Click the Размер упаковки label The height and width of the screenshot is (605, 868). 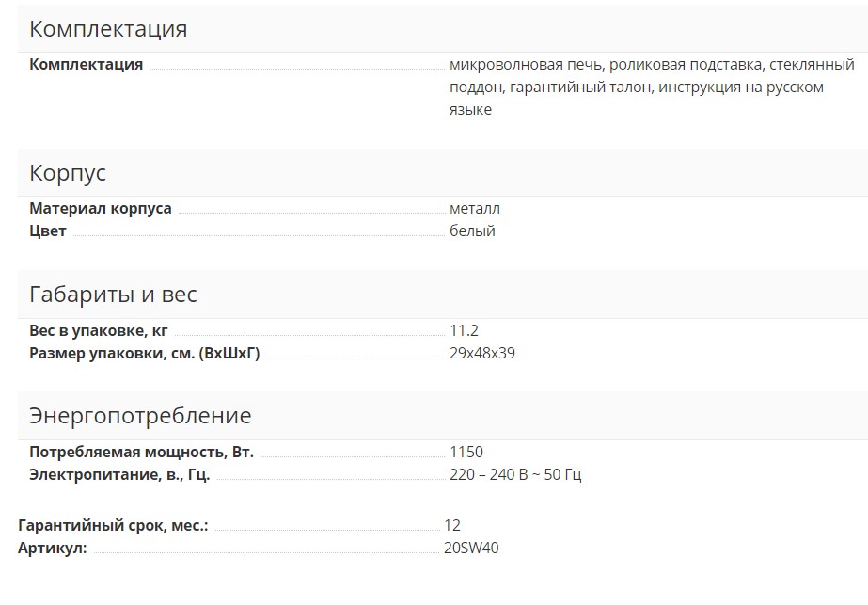[x=144, y=354]
